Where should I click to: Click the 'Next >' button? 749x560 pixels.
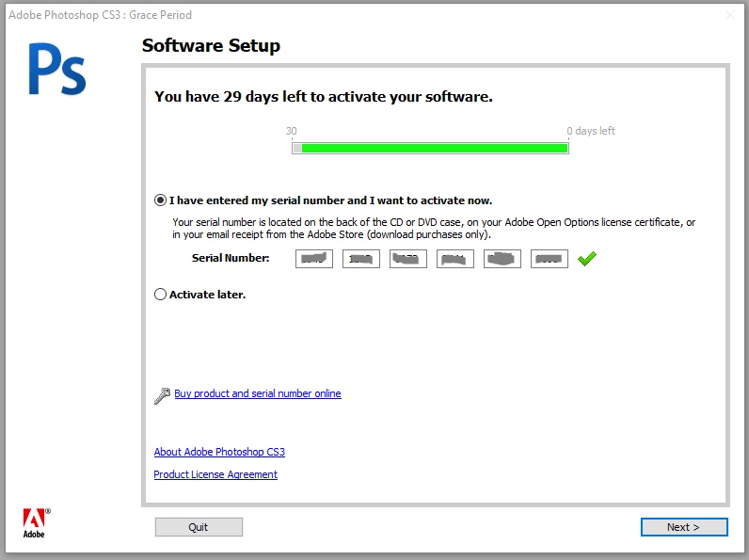[684, 527]
